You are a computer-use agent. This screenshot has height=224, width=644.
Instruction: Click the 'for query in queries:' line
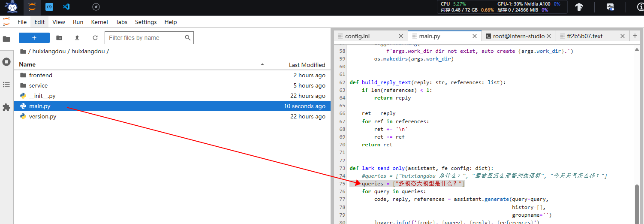point(394,191)
